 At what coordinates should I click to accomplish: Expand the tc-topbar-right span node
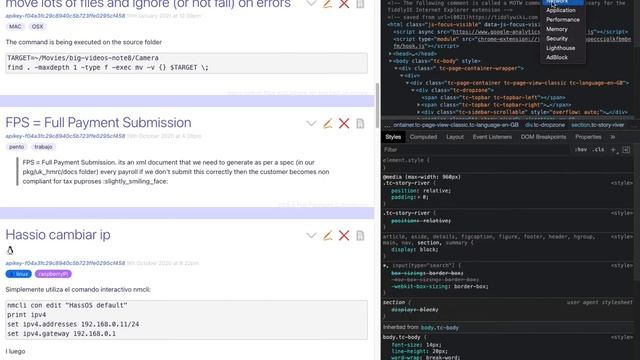418,105
